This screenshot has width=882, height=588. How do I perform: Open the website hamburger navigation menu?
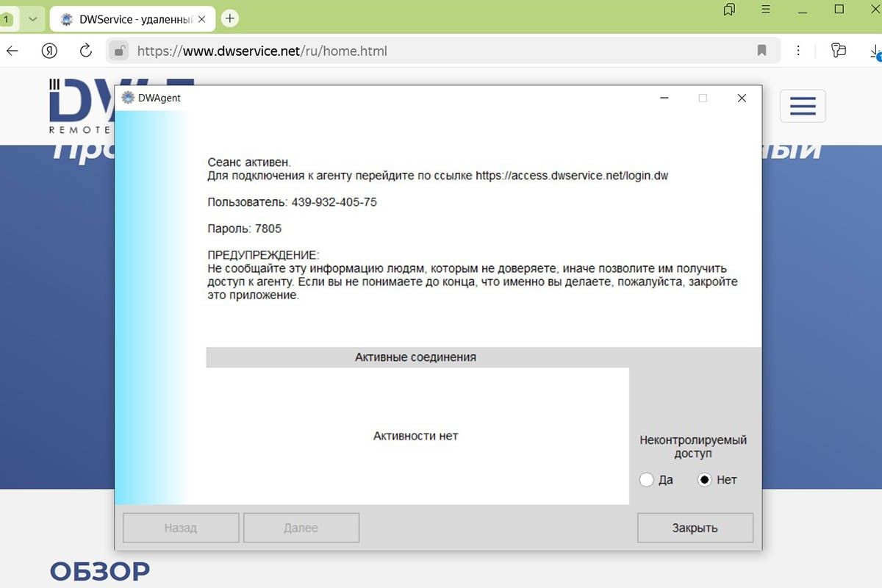click(803, 107)
